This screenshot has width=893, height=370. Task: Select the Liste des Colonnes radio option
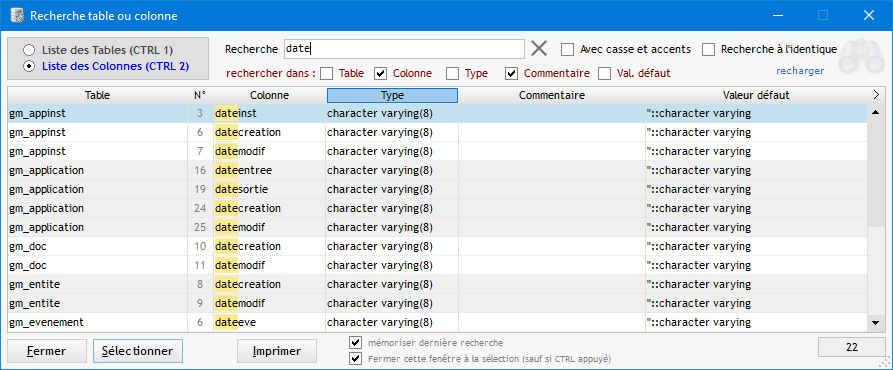(29, 66)
